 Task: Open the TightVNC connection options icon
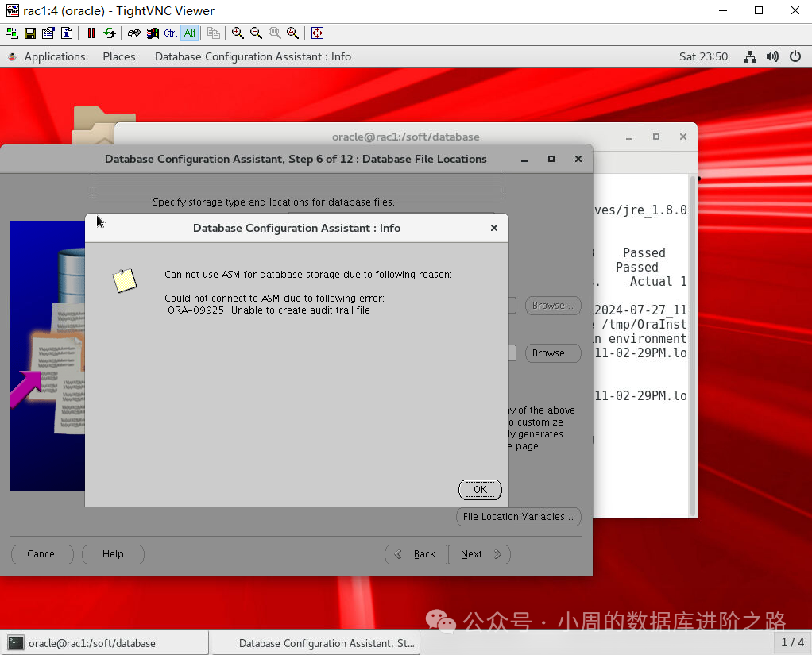click(48, 33)
